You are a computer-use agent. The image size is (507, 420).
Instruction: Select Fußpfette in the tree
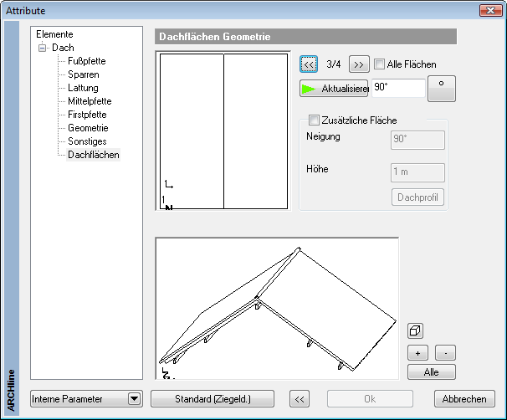pyautogui.click(x=86, y=61)
